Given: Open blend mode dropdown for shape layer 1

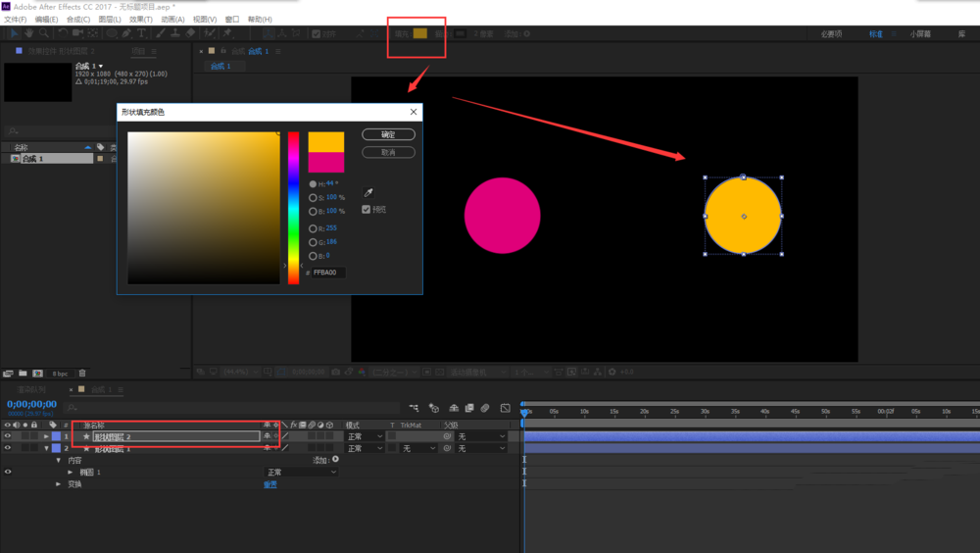Looking at the screenshot, I should click(365, 448).
